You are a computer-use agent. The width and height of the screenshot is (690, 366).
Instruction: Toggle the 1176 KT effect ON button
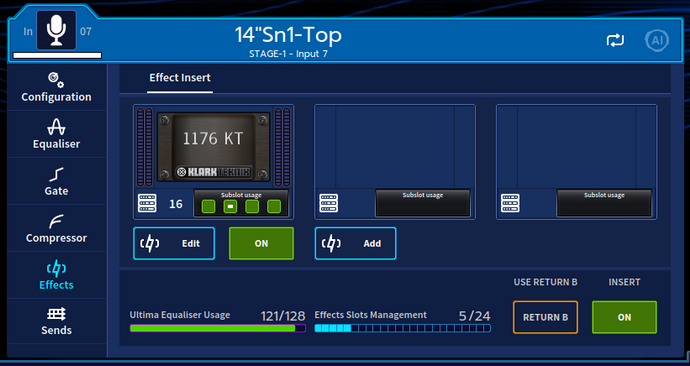point(261,243)
